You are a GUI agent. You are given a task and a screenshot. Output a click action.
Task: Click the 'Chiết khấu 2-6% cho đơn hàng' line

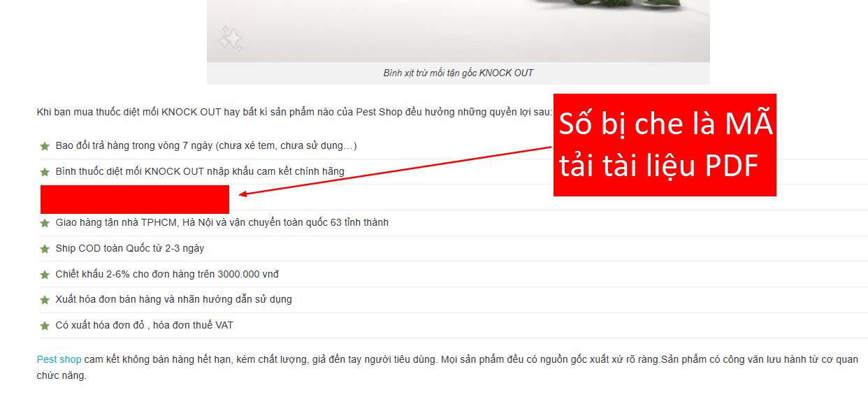tap(167, 274)
